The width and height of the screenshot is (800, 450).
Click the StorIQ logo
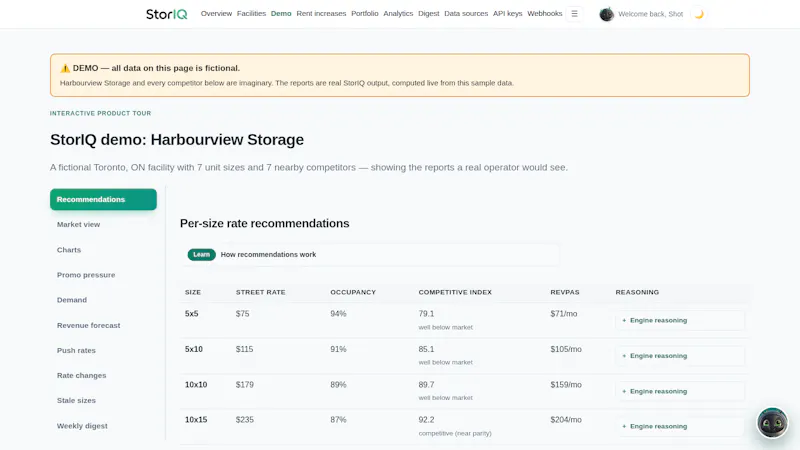tap(166, 14)
